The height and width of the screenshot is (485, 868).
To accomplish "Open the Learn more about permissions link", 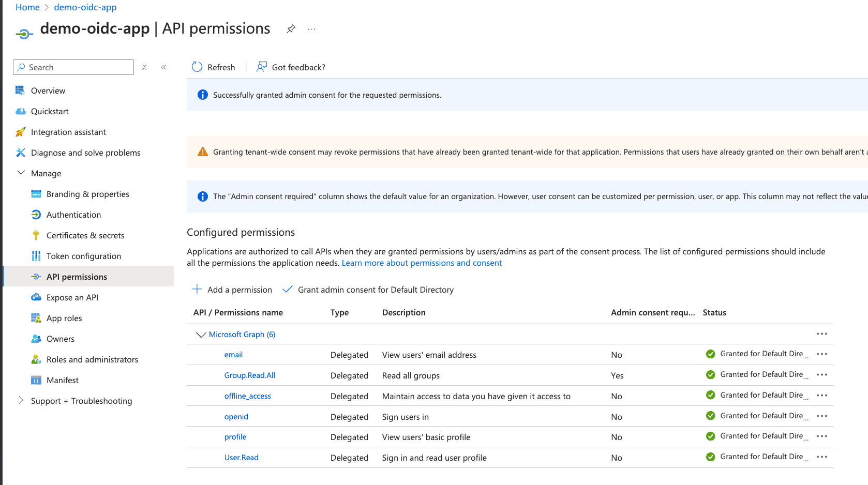I will 421,263.
